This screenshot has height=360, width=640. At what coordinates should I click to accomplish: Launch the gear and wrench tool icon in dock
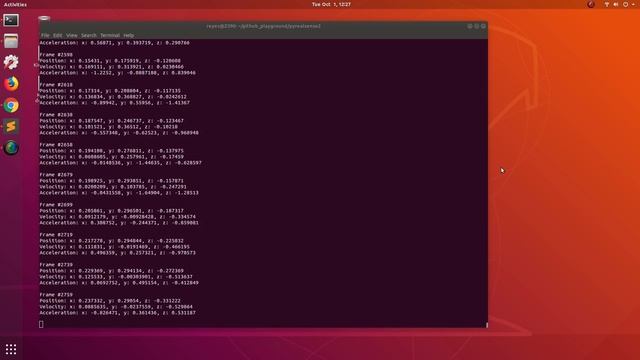[x=11, y=62]
